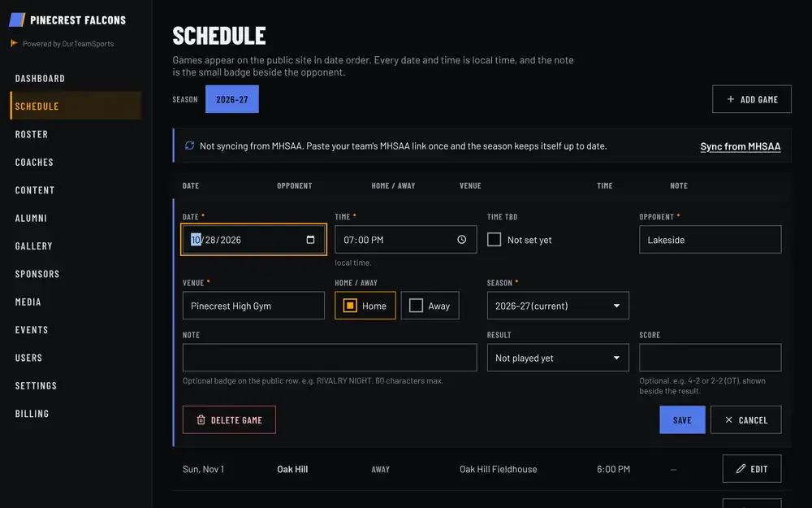Click the OPPONENT column header
The width and height of the screenshot is (812, 508).
click(294, 185)
